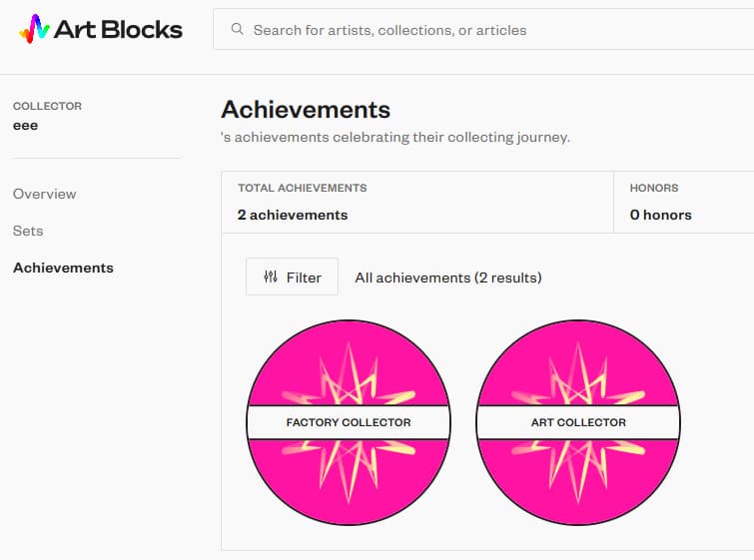Select the Honors stat header
This screenshot has height=560, width=754.
(x=653, y=188)
